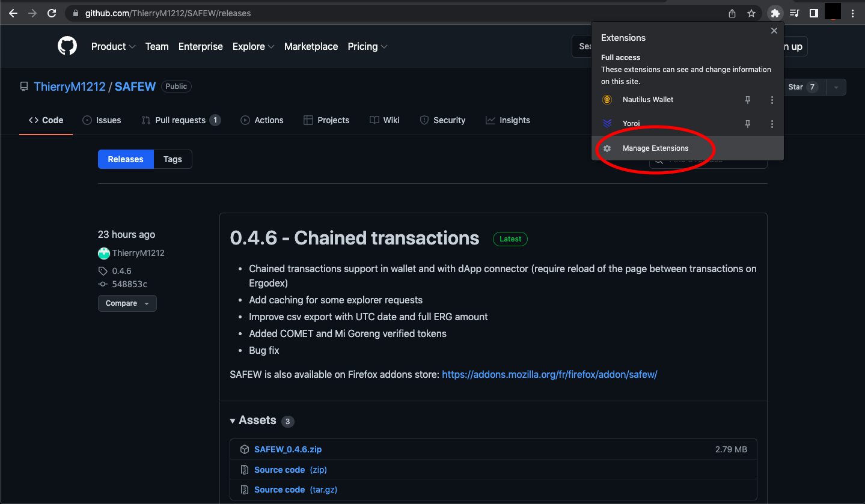This screenshot has height=504, width=865.
Task: Open the Actions tab
Action: (262, 120)
